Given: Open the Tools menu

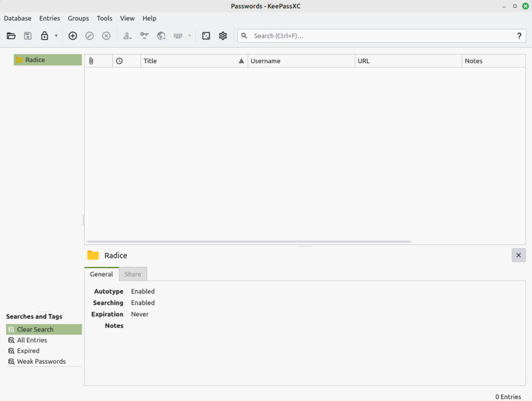Looking at the screenshot, I should click(104, 18).
